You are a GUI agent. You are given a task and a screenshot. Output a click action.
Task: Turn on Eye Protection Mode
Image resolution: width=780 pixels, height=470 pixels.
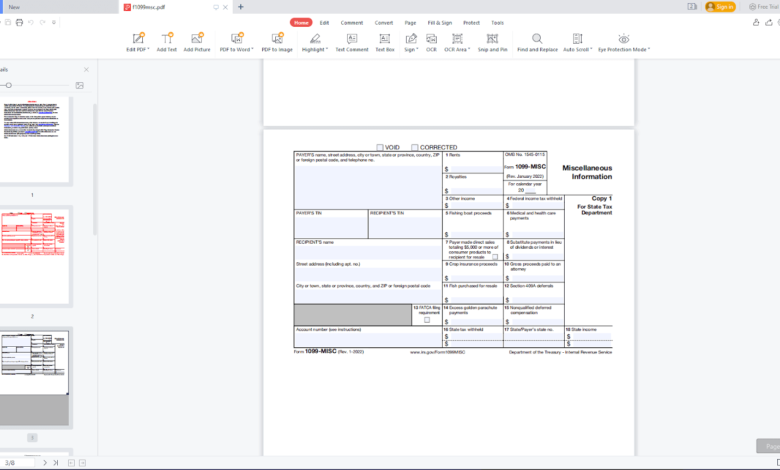pyautogui.click(x=624, y=42)
